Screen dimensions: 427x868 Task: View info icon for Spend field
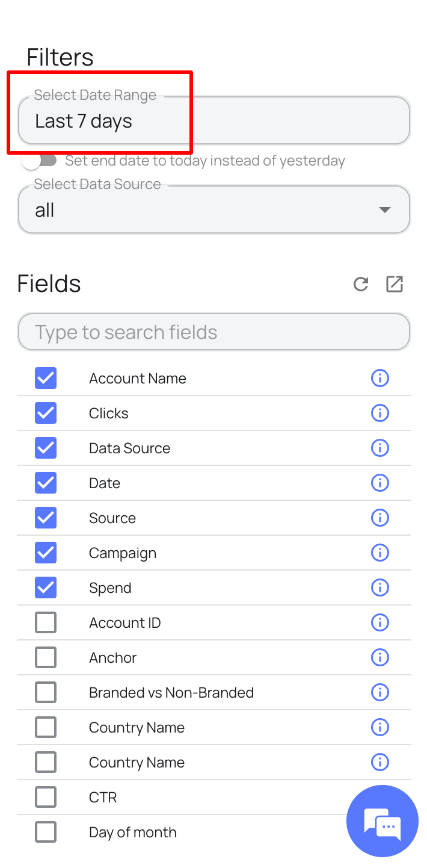click(x=380, y=587)
